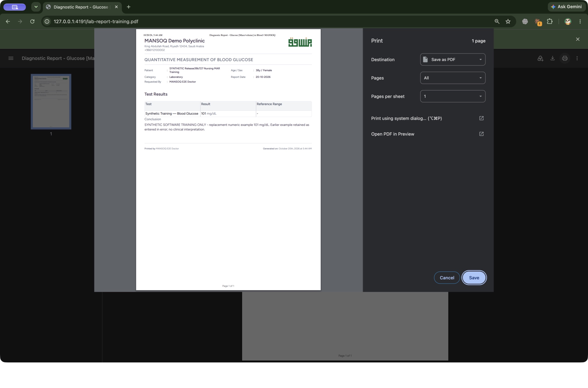Image resolution: width=588 pixels, height=388 pixels.
Task: Open PDF viewer more actions menu
Action: [577, 58]
